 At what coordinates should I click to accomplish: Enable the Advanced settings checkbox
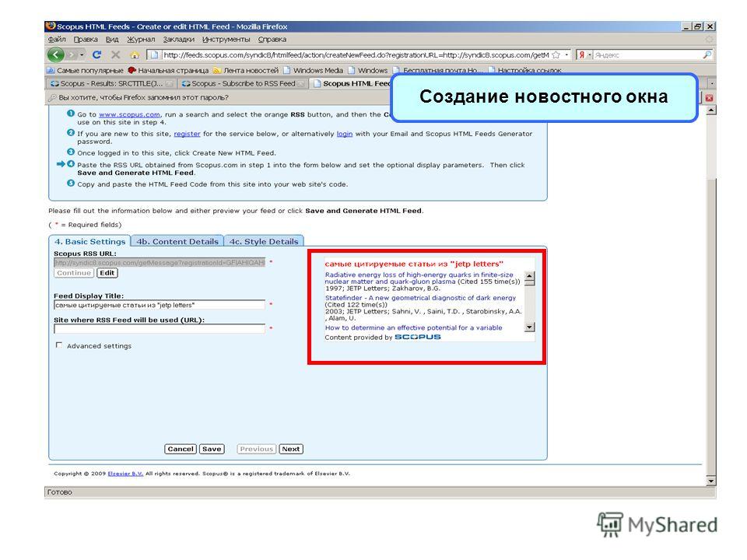point(59,345)
